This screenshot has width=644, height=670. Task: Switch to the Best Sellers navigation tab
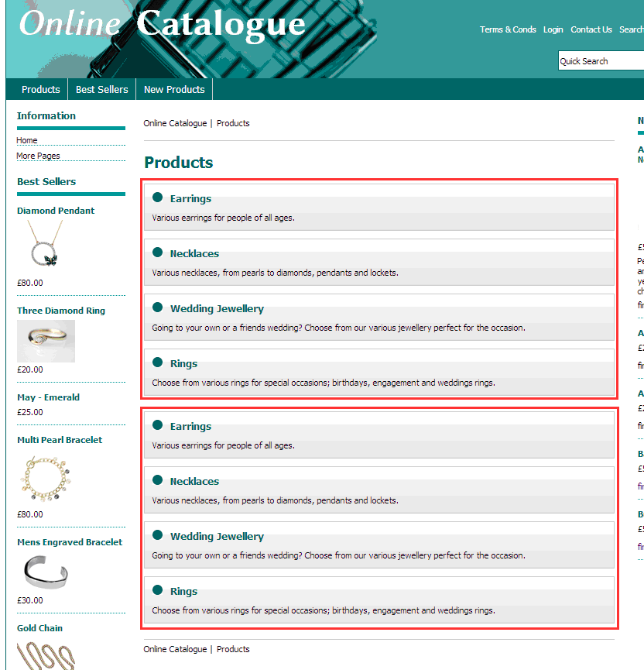coord(102,90)
